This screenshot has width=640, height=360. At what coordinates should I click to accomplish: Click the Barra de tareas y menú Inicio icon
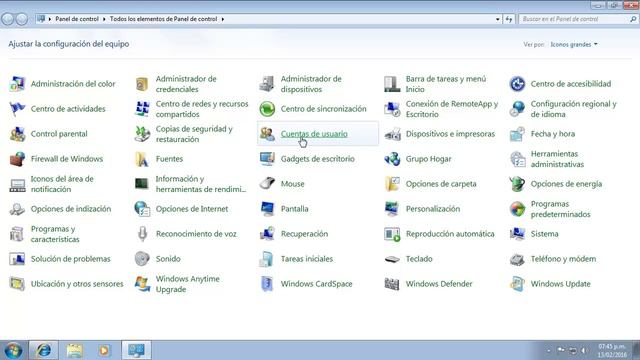pyautogui.click(x=392, y=84)
